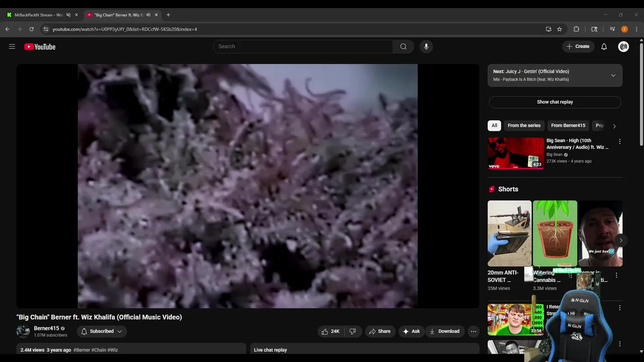Reload the current page
Screen dimensions: 644x362
31,29
